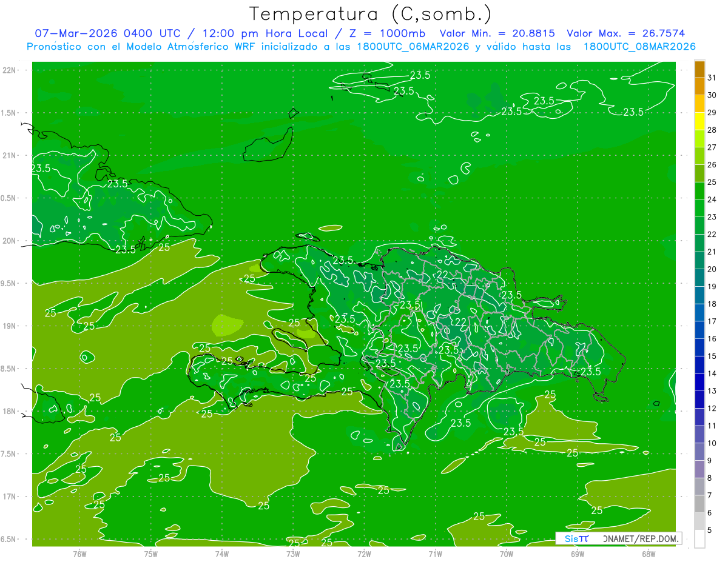Pick the purple legend swatch between 8 and 9
The height and width of the screenshot is (562, 728).
click(699, 469)
